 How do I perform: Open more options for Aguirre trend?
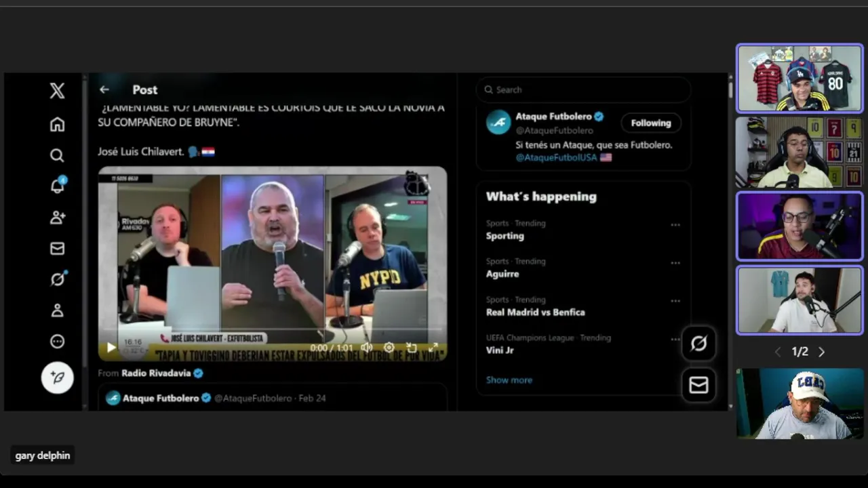675,263
